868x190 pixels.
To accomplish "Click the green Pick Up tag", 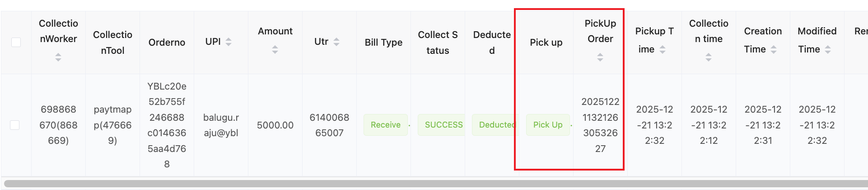I will tap(548, 125).
